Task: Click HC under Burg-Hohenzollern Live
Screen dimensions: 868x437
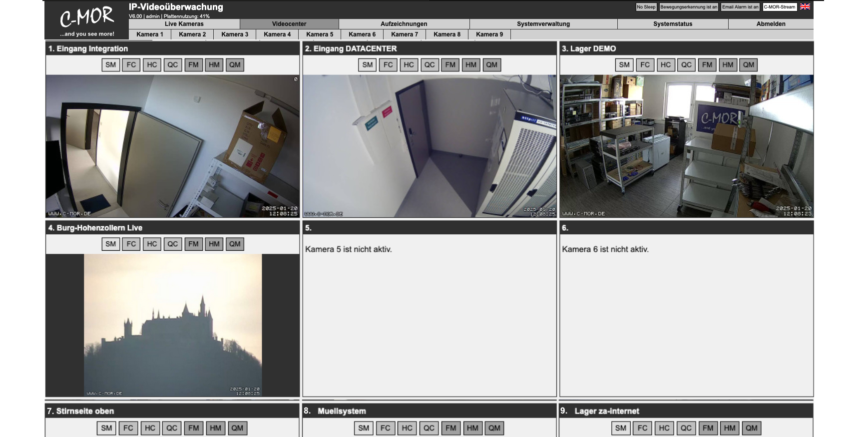Action: [x=152, y=244]
